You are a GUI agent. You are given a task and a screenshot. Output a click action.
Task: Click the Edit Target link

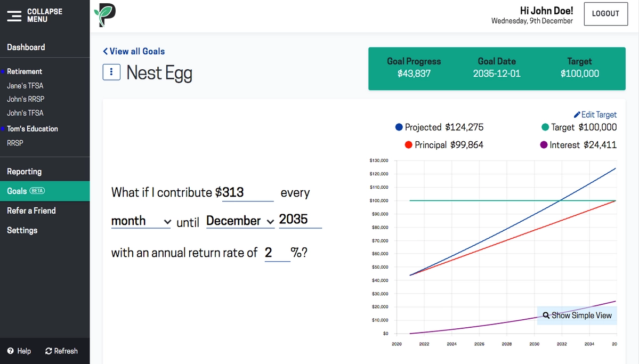pos(595,115)
